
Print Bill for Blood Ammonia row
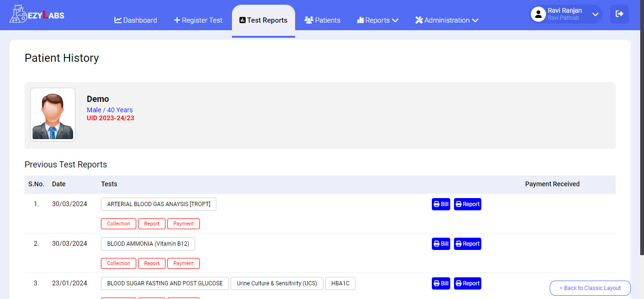coord(441,244)
